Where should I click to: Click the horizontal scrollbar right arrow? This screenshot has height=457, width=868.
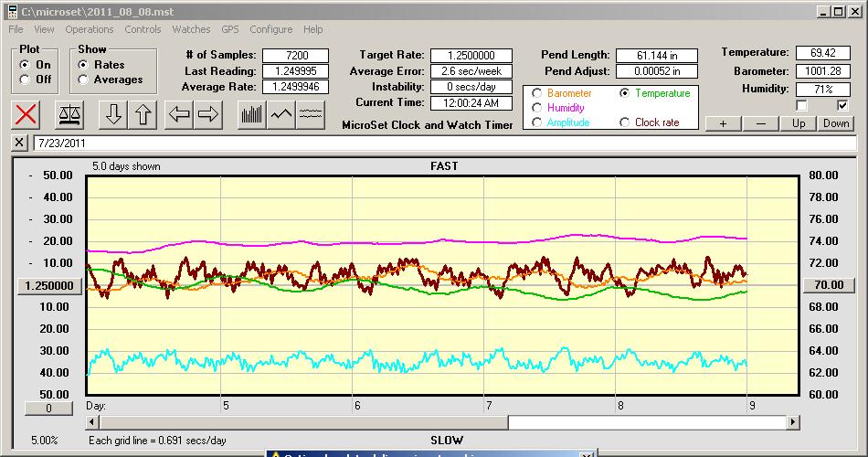pyautogui.click(x=793, y=422)
